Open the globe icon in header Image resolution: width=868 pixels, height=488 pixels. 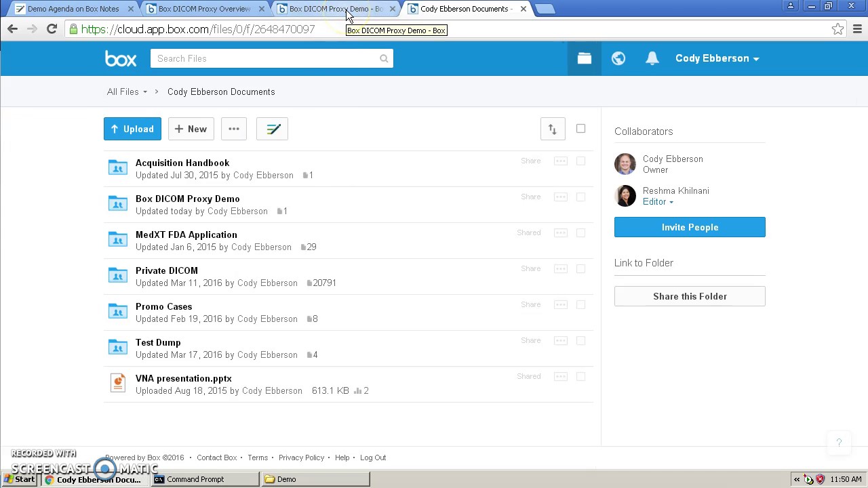[618, 58]
